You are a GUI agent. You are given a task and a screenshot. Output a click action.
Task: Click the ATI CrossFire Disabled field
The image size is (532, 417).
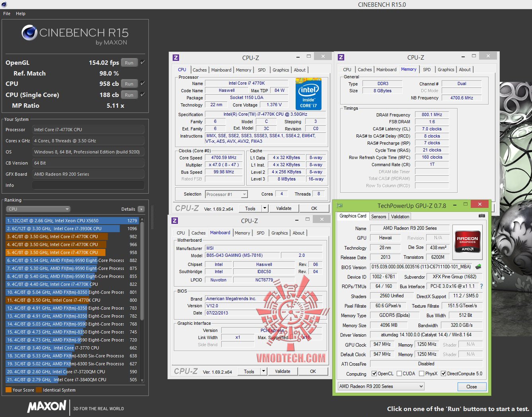pos(426,364)
